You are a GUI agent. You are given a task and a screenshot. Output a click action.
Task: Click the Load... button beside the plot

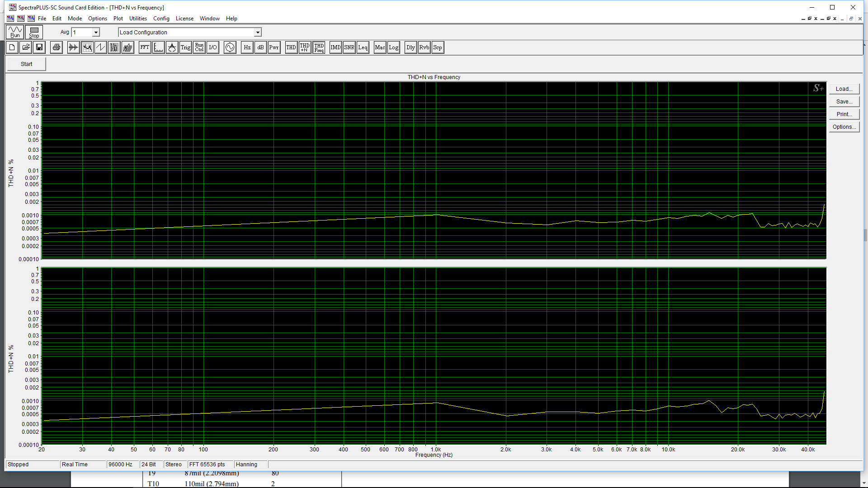point(844,89)
